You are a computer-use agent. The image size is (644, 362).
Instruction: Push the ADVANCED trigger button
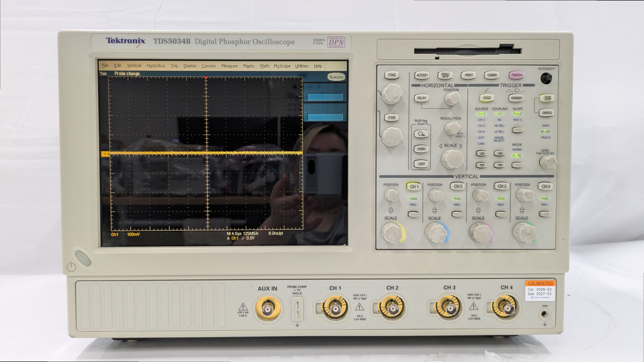click(516, 98)
